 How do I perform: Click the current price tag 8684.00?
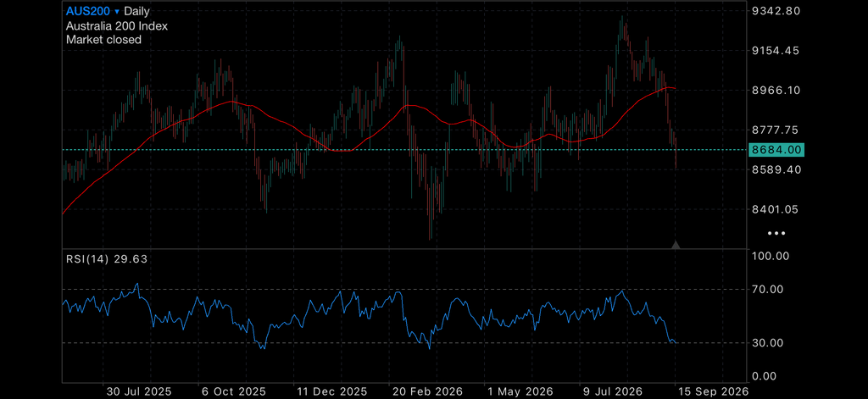(x=776, y=149)
